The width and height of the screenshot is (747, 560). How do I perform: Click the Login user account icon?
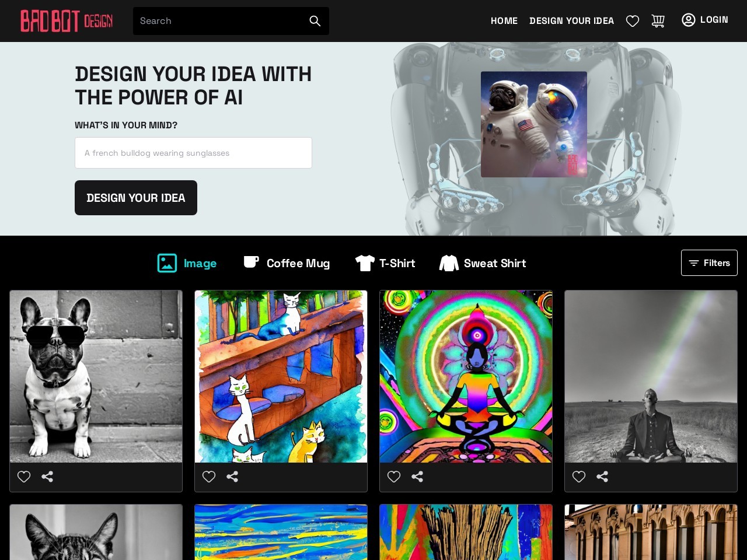tap(689, 20)
